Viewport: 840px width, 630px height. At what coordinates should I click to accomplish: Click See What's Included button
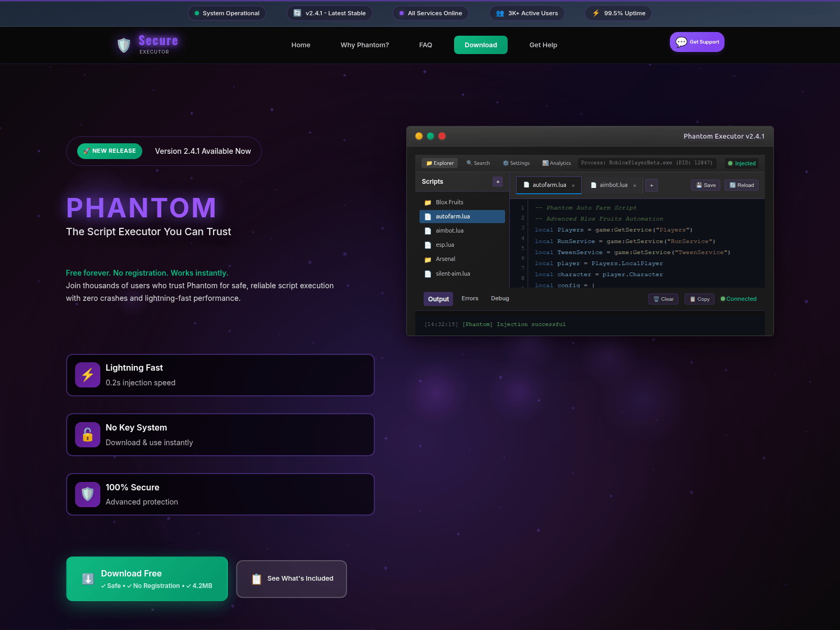click(291, 579)
